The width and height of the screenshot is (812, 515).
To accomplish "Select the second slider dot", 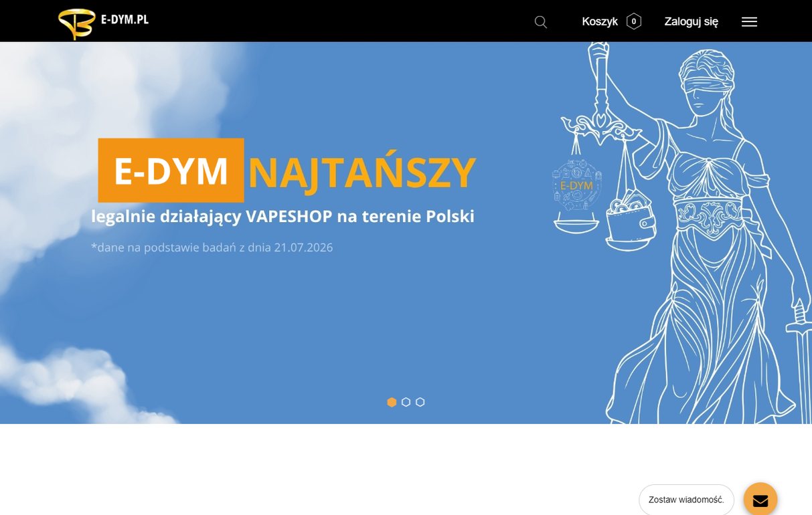I will click(x=406, y=402).
